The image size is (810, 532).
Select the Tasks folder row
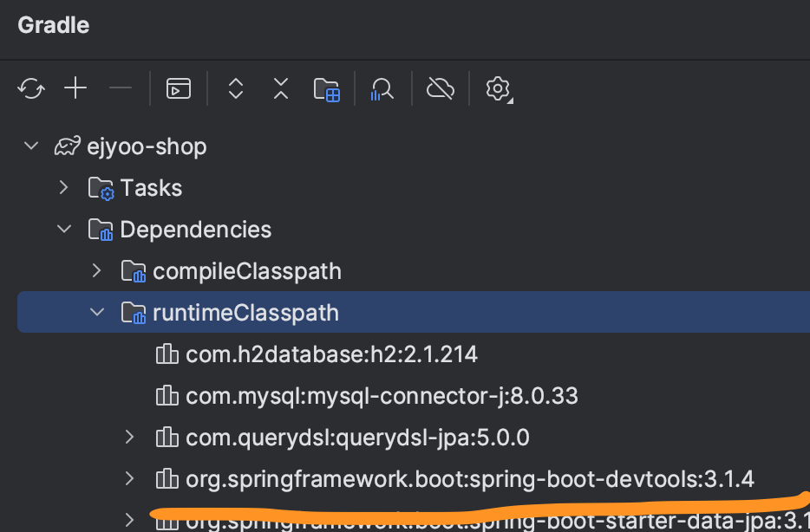coord(414,188)
